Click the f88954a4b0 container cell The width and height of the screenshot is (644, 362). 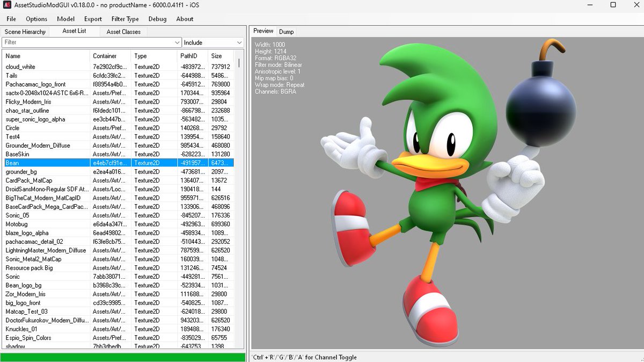(x=110, y=84)
